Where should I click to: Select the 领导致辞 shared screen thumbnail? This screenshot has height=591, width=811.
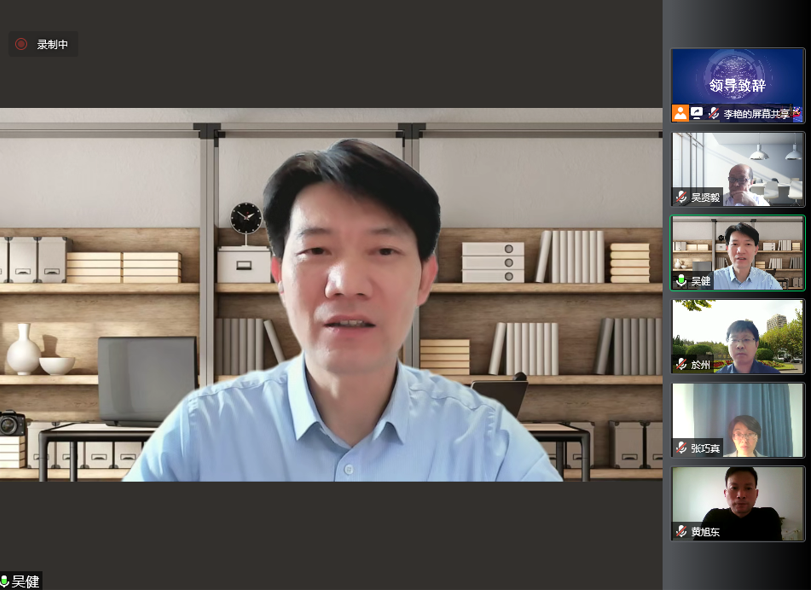[x=738, y=80]
